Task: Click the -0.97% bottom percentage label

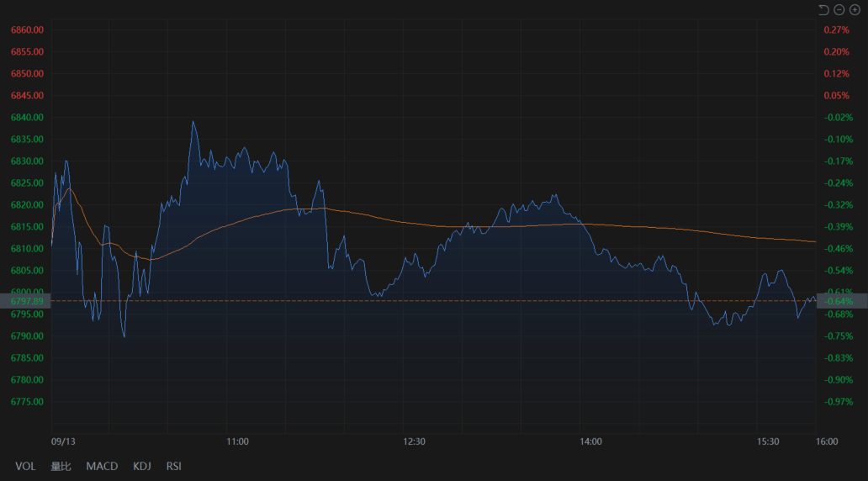Action: point(838,402)
